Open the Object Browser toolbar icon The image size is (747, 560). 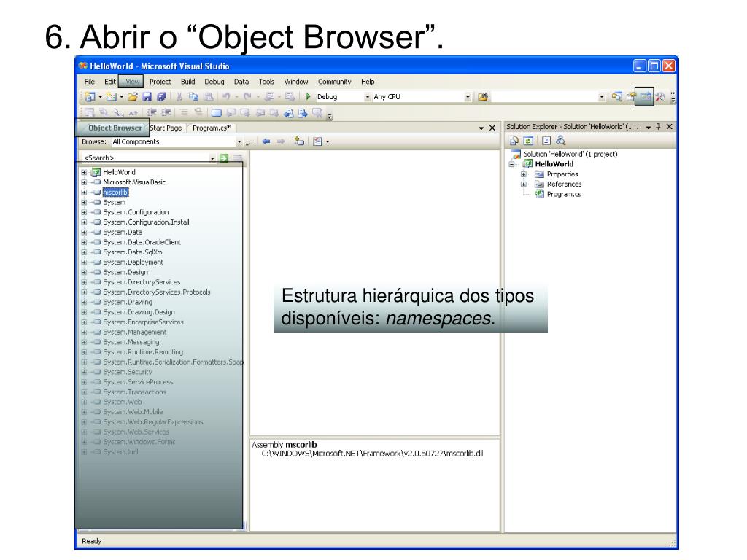click(645, 97)
